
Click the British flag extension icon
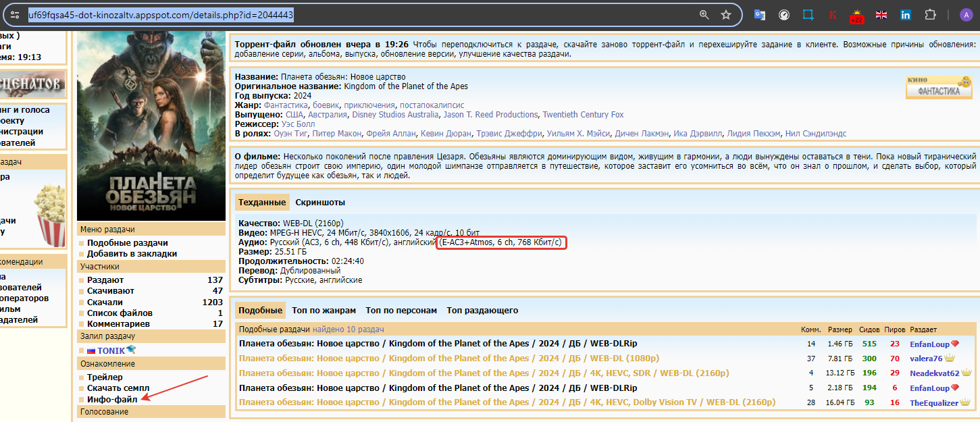881,15
